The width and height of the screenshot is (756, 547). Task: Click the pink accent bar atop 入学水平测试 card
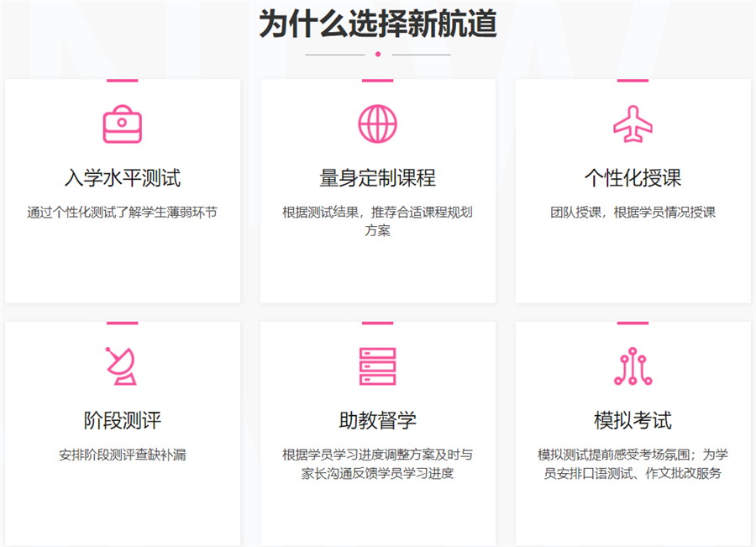tap(124, 80)
